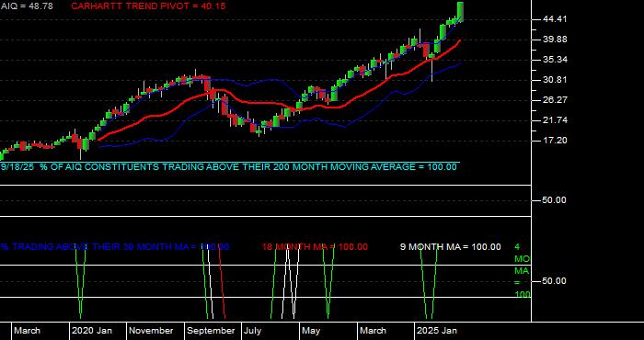Click the September date marker
Screen dimensions: 644x340
pos(211,331)
